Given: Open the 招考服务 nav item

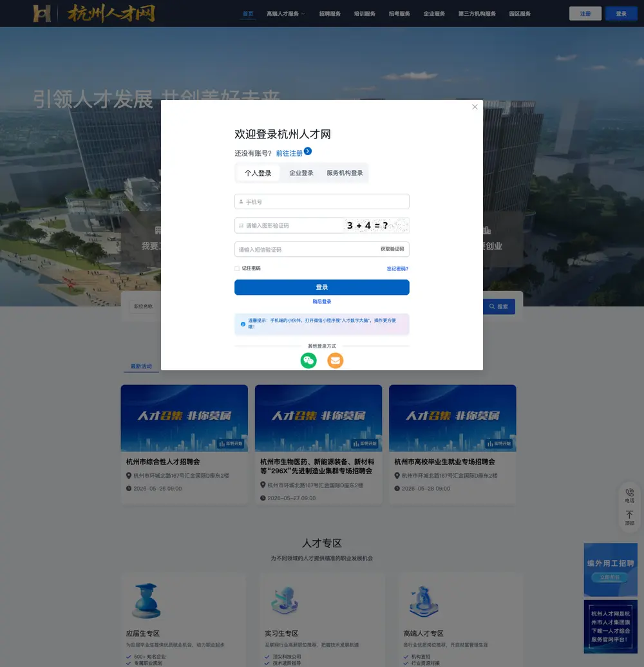Looking at the screenshot, I should tap(399, 14).
